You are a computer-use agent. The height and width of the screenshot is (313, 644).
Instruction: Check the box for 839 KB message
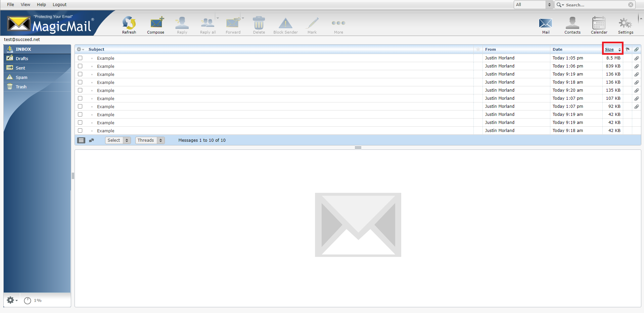click(x=80, y=66)
